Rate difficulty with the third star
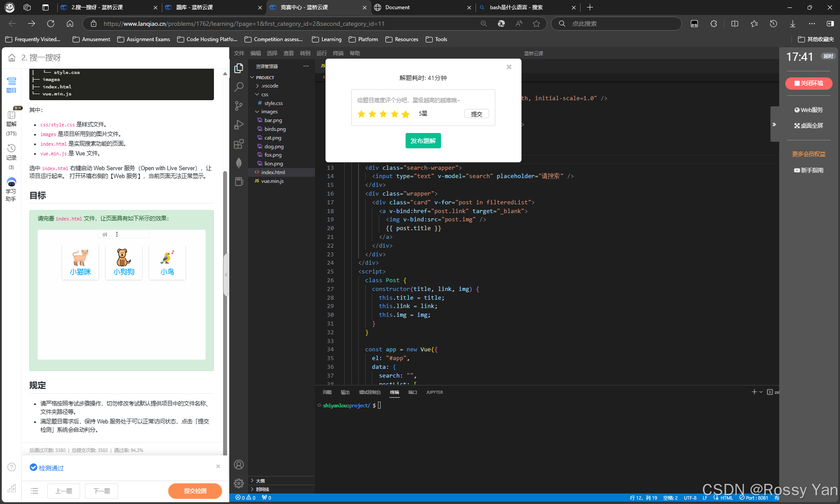The height and width of the screenshot is (504, 840). point(383,114)
